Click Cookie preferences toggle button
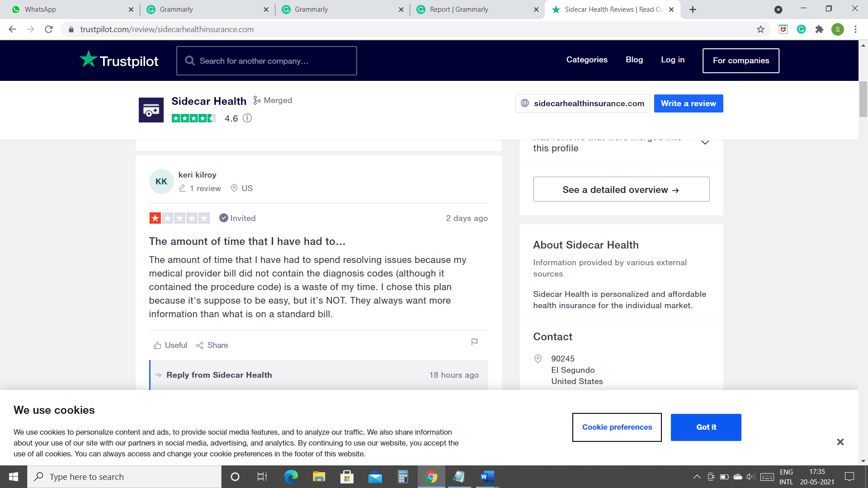Screen dimensions: 868x488 tap(617, 427)
